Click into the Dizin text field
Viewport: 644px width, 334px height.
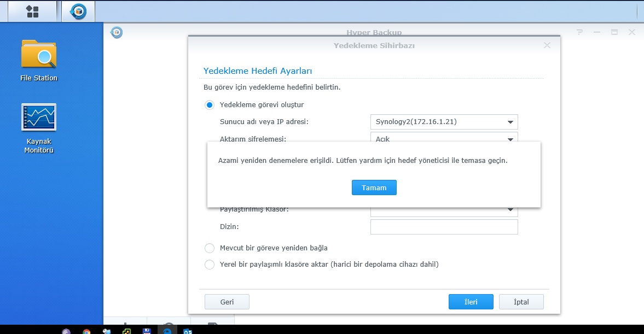coord(444,227)
